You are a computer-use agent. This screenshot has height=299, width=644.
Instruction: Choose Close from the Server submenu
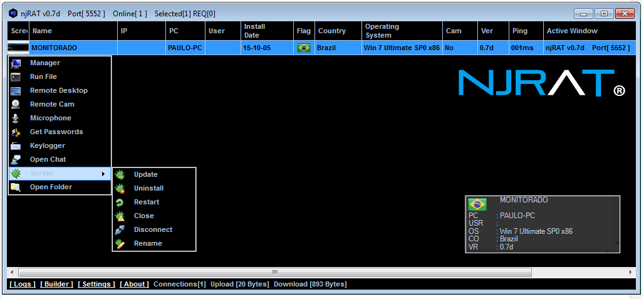[x=143, y=216]
